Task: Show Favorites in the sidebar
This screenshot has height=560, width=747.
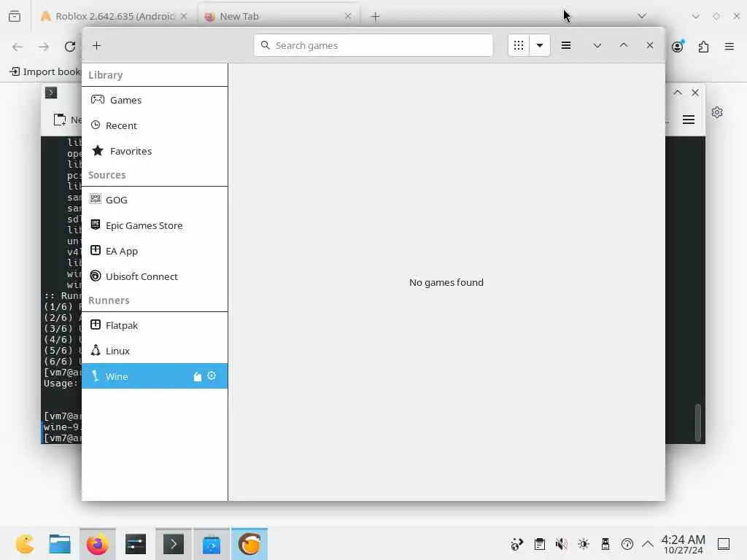Action: click(155, 151)
